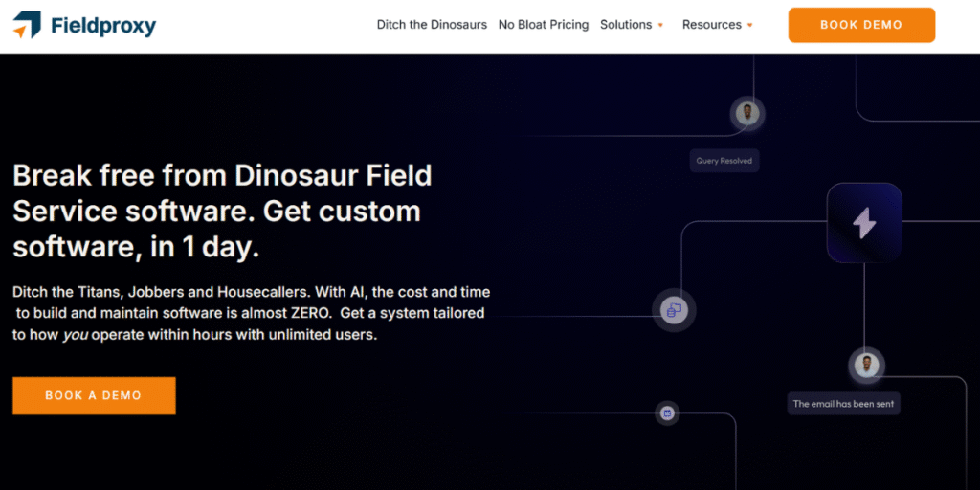The image size is (980, 490).
Task: Expand the Resources dropdown arrow
Action: 749,26
